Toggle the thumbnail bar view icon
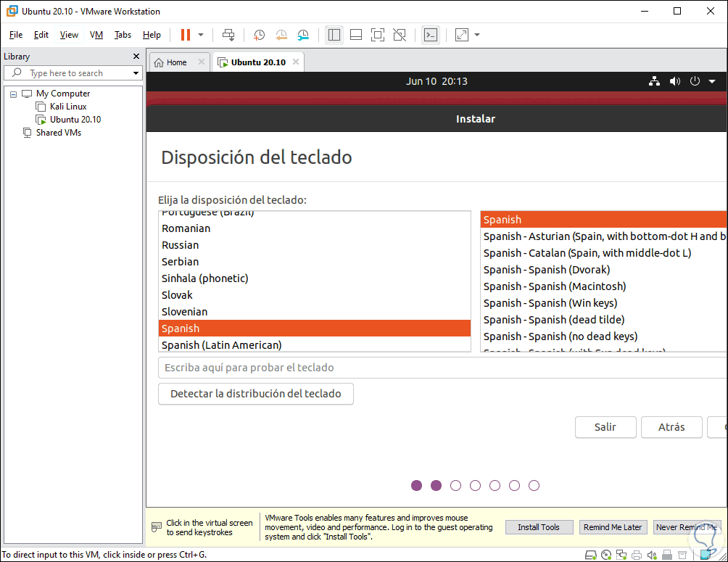The image size is (728, 562). click(x=355, y=35)
